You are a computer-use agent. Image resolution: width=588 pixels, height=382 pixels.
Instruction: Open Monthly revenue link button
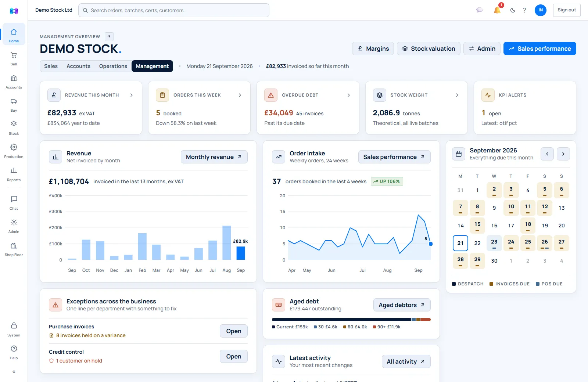tap(214, 157)
